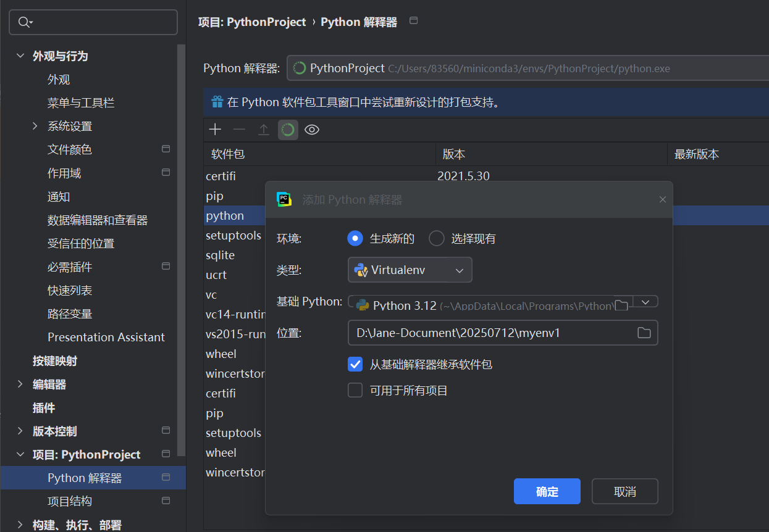This screenshot has height=532, width=769.
Task: Enable 可用于所有项目 checkbox
Action: pyautogui.click(x=355, y=389)
